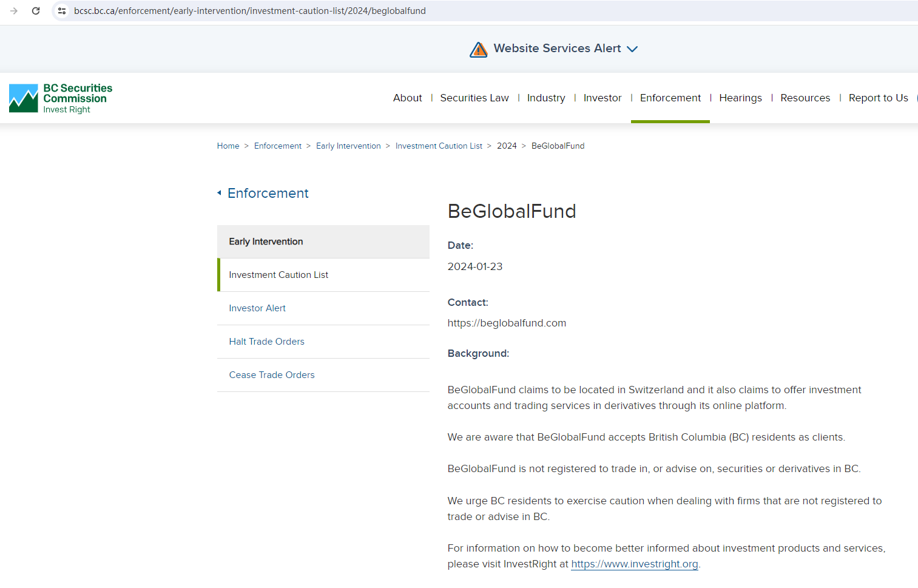
Task: Click the orange warning triangle alert icon
Action: [479, 49]
